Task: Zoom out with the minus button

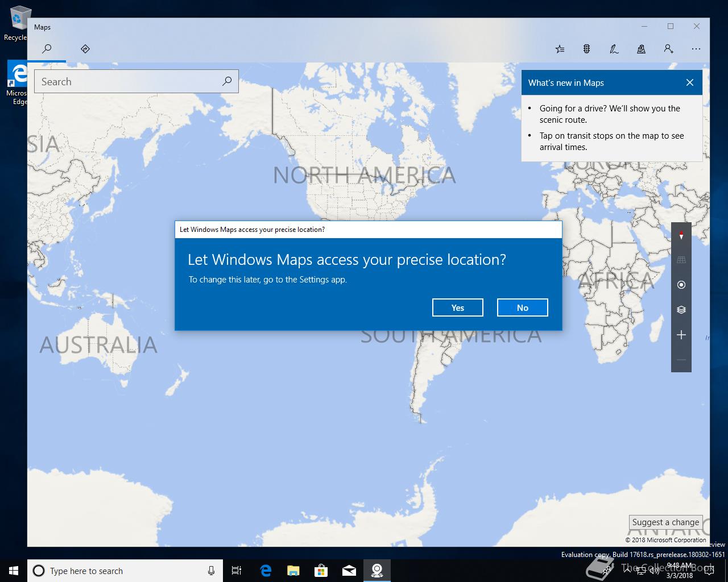Action: point(681,360)
